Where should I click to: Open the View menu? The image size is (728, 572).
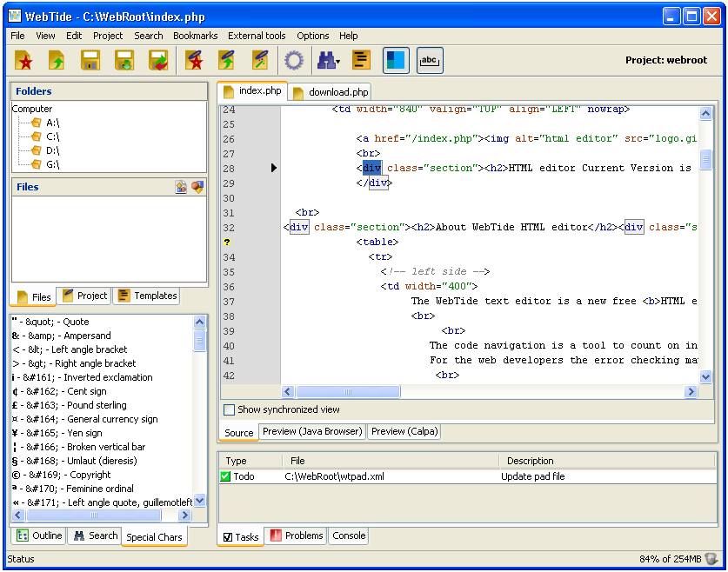click(x=45, y=36)
